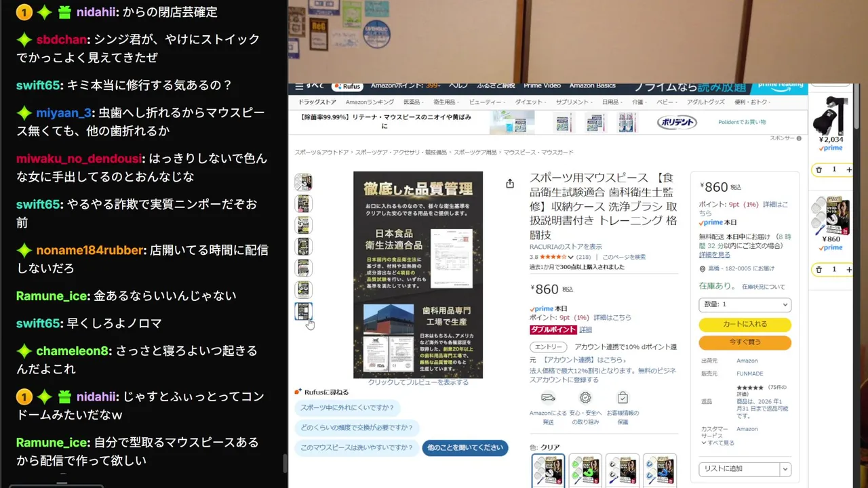Click the 【アカウント連携】はこちら link
Image resolution: width=868 pixels, height=488 pixels.
pos(584,360)
